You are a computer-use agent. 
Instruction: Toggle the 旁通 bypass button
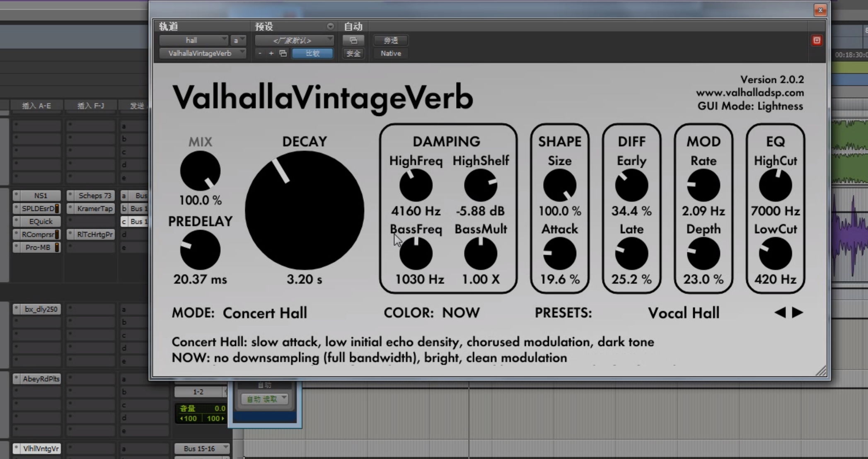[x=391, y=40]
